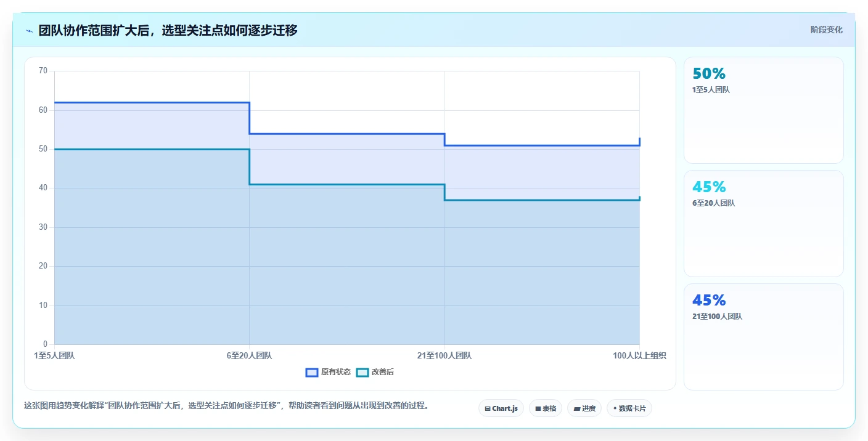Click the 50% value in first card

coord(709,74)
